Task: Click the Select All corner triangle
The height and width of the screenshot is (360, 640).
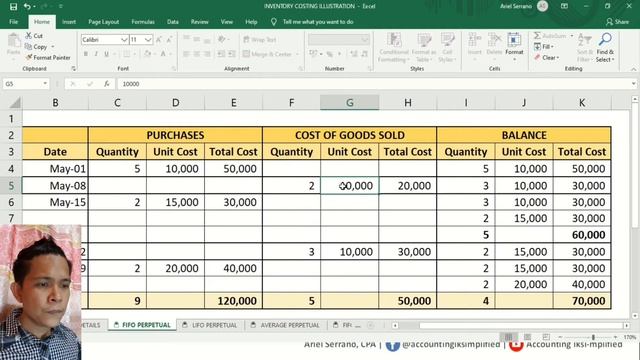Action: [15, 102]
